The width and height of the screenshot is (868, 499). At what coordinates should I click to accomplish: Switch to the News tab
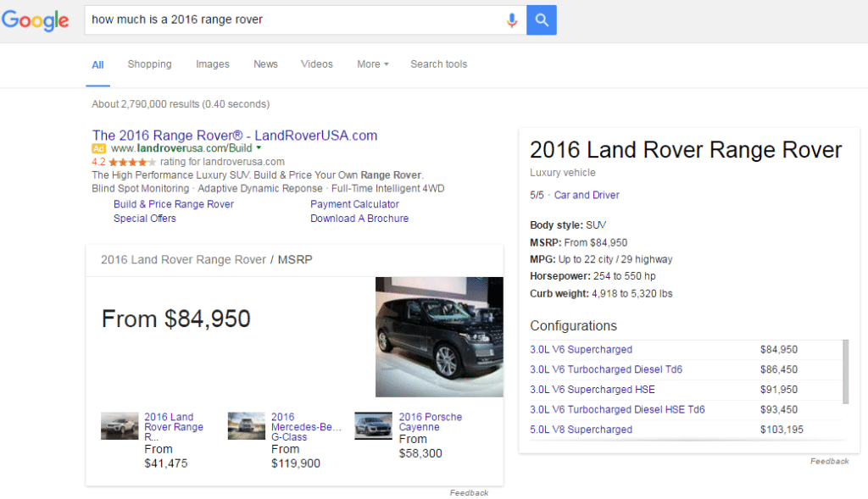[265, 64]
